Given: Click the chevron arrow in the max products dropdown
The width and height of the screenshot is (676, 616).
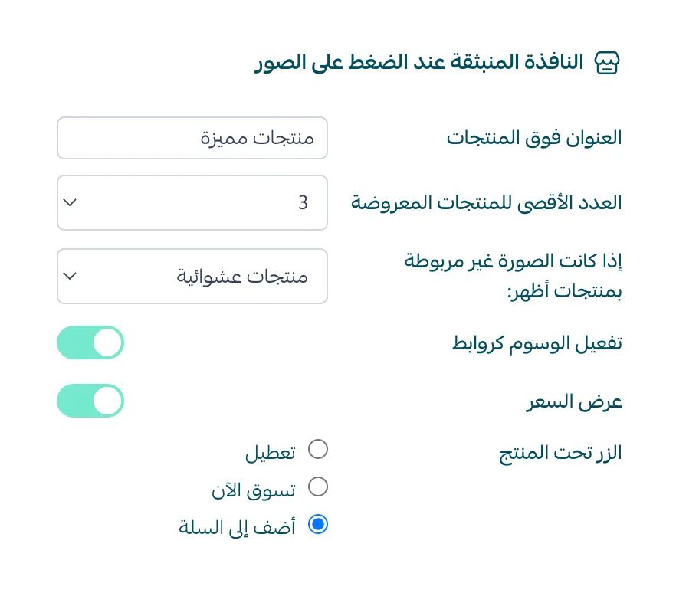Looking at the screenshot, I should click(x=70, y=202).
